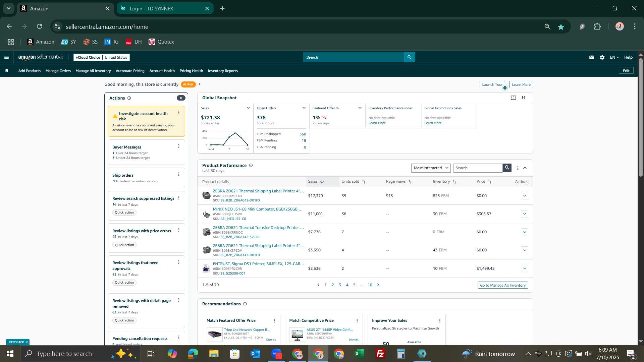644x362 pixels.
Task: Click Recommendations info icon
Action: tap(245, 304)
